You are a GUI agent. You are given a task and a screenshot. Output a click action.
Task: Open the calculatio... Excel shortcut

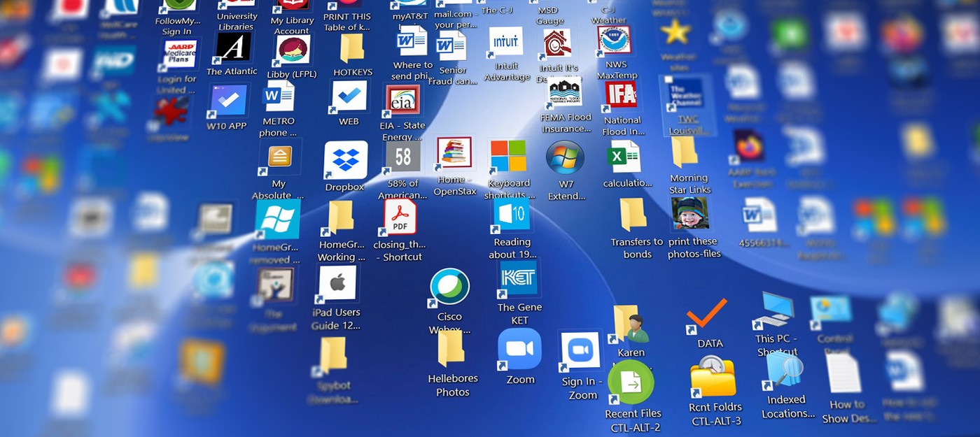click(623, 157)
